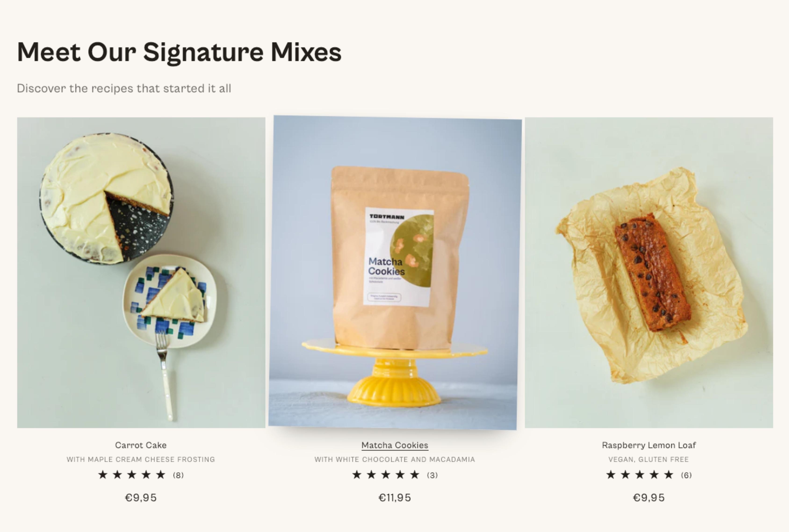Open the (8) reviews count for Carrot Cake

coord(178,475)
